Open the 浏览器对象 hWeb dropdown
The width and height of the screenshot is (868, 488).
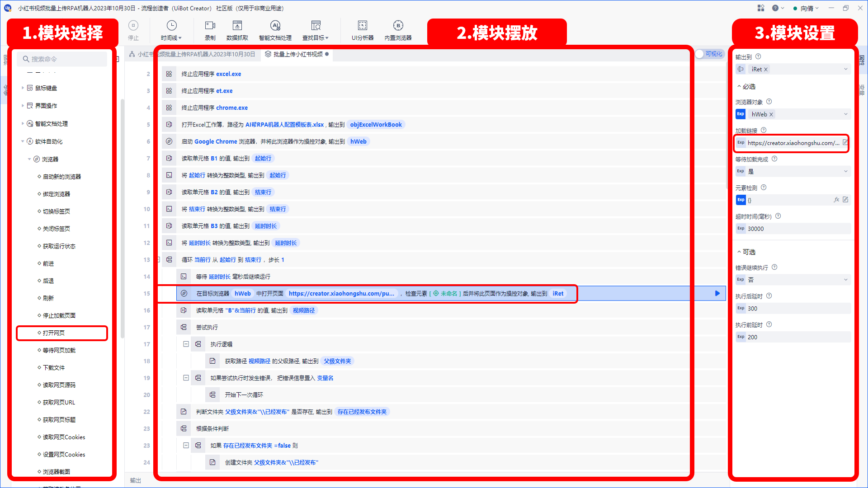(846, 114)
